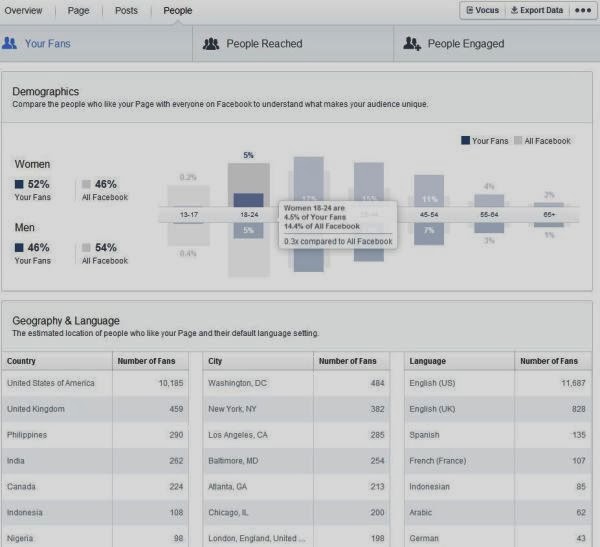Click the 45-54 age group label
Screen dimensions: 600x547
pos(429,215)
